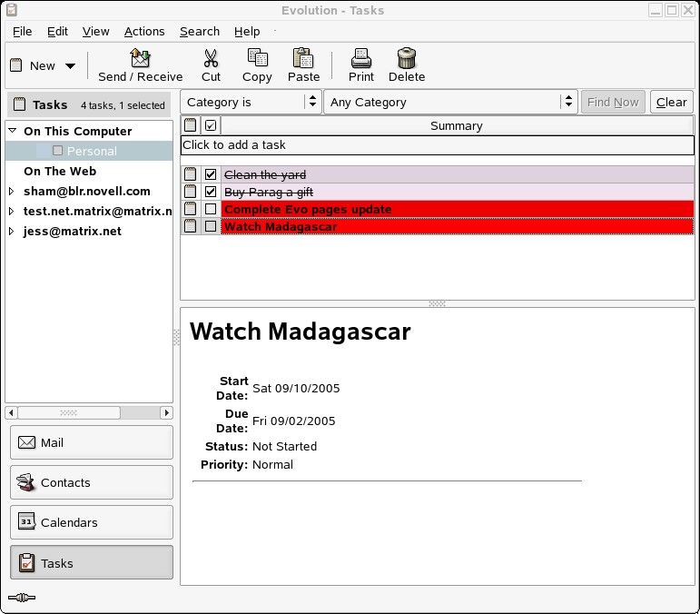Mark 'Watch Madagascar' task as complete
This screenshot has width=700, height=614.
tap(211, 226)
